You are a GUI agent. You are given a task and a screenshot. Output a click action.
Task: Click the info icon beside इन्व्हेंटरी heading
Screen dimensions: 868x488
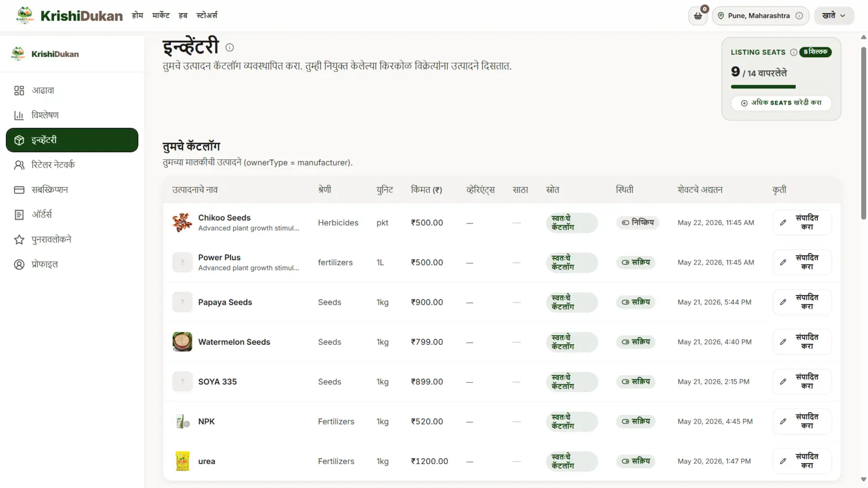pos(229,48)
